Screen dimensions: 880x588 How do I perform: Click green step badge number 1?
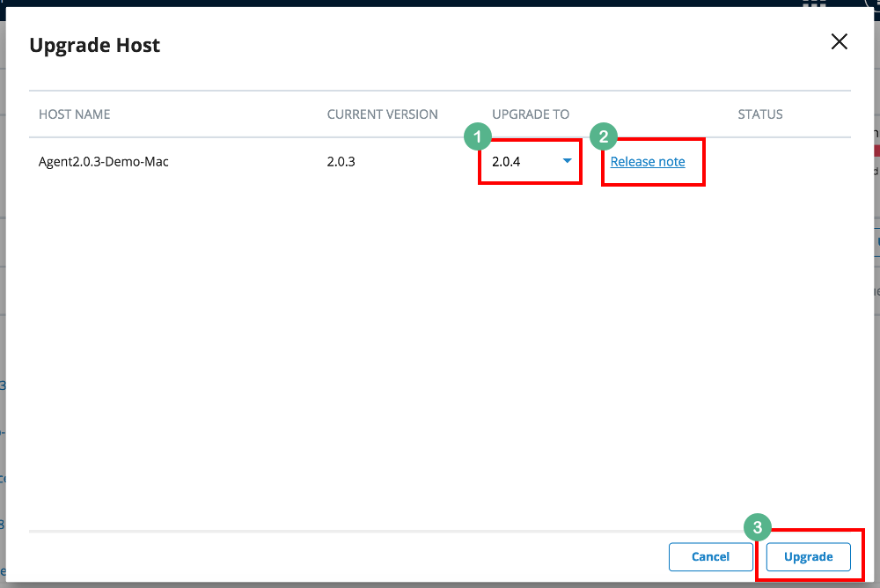tap(477, 136)
